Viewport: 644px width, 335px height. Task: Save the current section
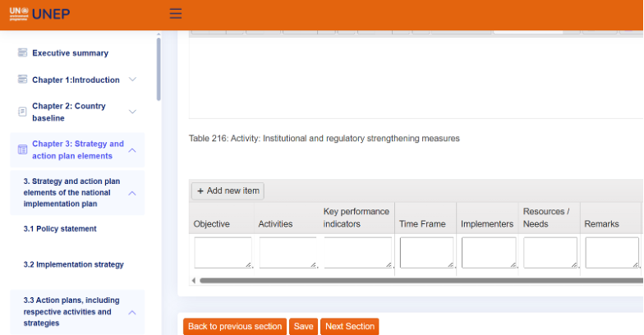[303, 326]
